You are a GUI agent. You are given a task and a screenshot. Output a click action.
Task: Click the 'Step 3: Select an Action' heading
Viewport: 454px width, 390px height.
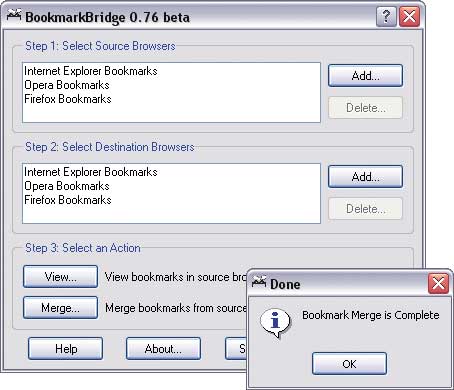click(x=83, y=248)
